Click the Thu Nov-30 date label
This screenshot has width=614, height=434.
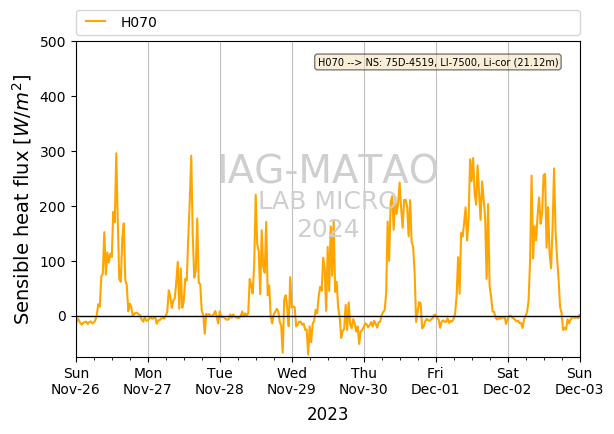(x=364, y=381)
